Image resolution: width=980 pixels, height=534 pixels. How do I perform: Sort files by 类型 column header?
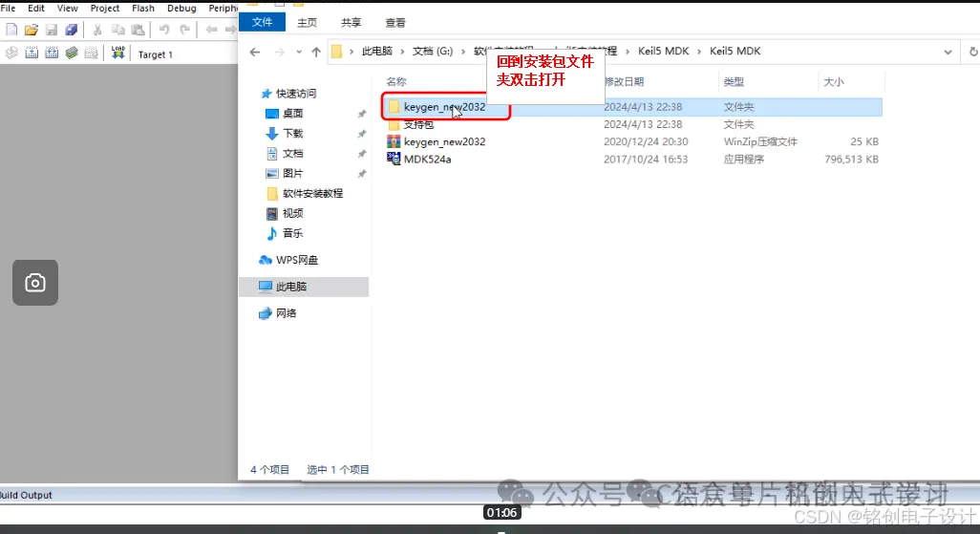(734, 81)
